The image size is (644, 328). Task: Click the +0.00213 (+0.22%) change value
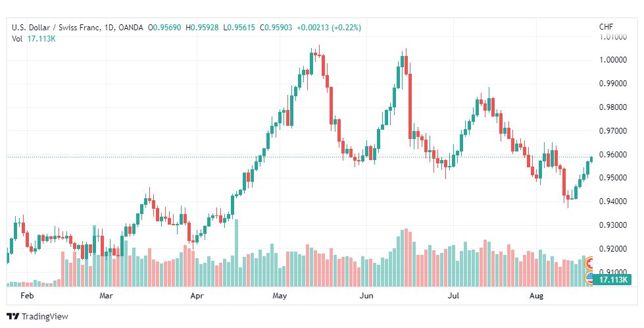click(328, 28)
